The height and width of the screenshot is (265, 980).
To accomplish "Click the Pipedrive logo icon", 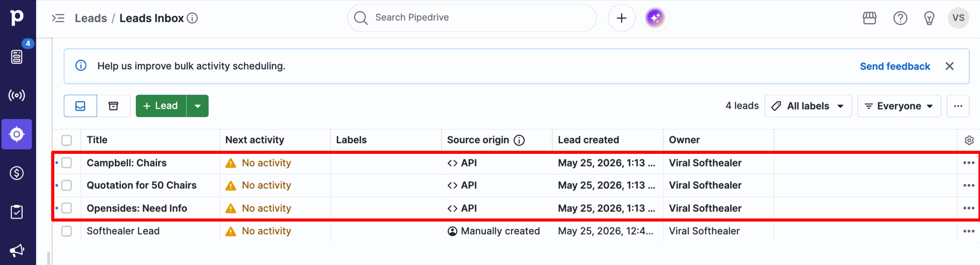I will tap(17, 17).
